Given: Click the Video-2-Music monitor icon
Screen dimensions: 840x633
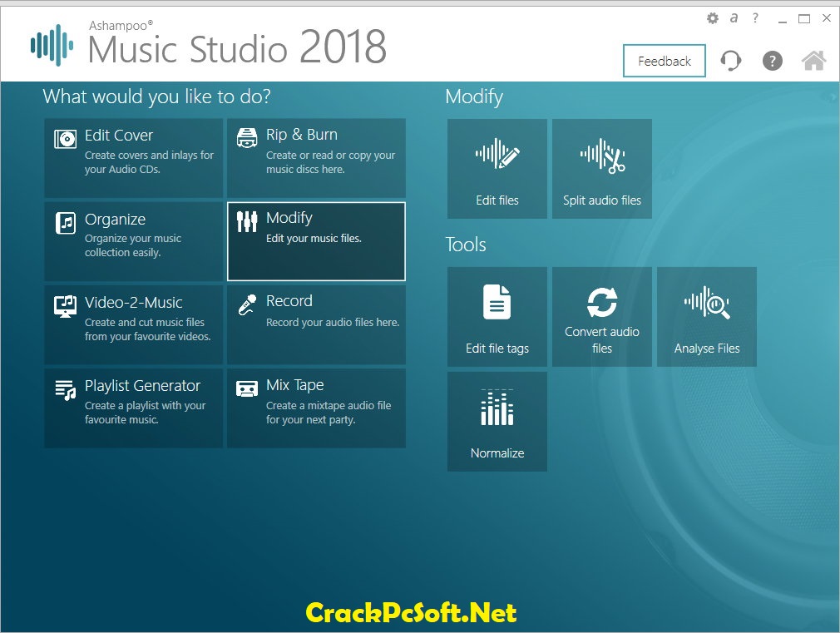Looking at the screenshot, I should [66, 307].
